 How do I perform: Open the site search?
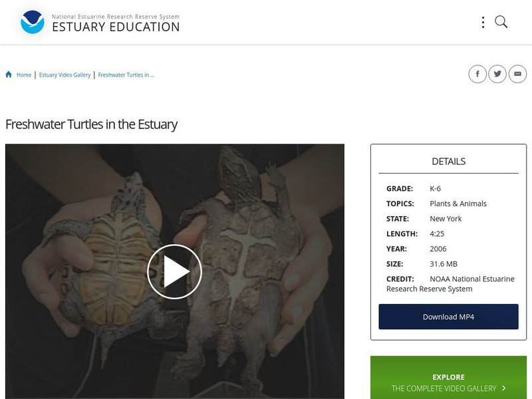(499, 21)
